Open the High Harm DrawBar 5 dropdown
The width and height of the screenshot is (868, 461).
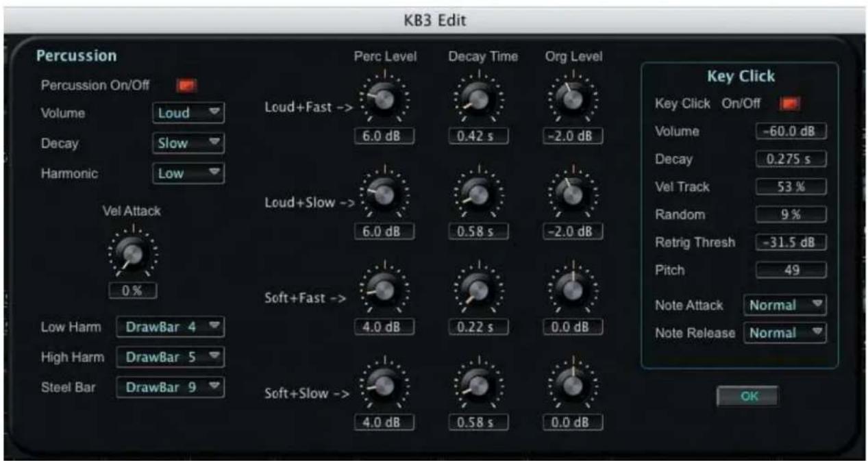click(x=171, y=357)
